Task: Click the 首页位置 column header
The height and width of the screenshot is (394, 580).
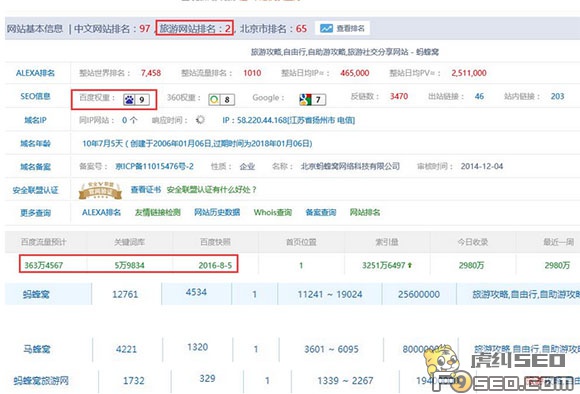Action: [301, 242]
